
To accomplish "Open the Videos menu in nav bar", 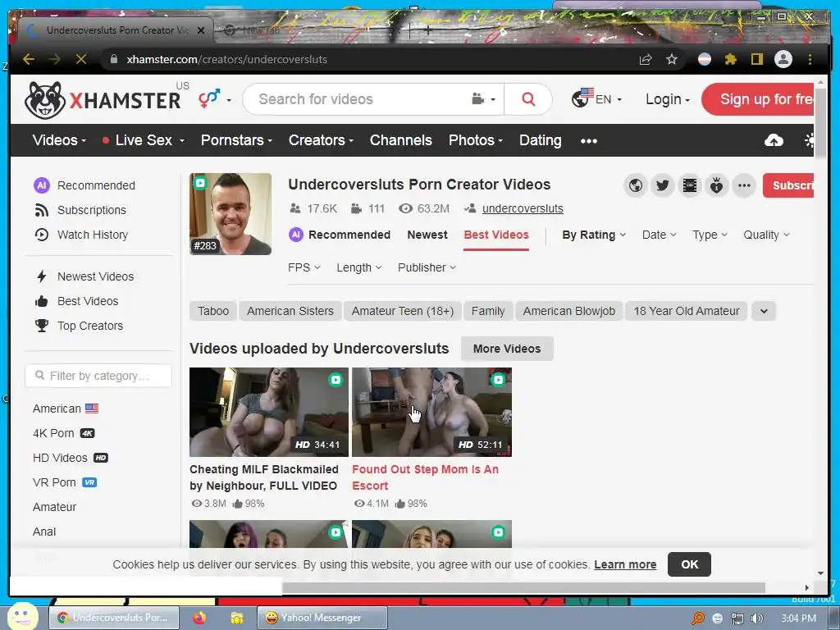I will [59, 140].
